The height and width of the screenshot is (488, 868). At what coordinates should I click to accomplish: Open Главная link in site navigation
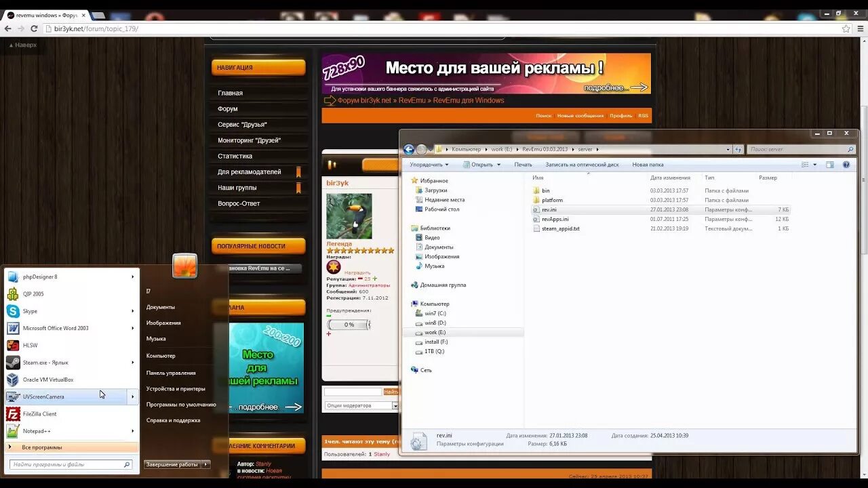tap(230, 93)
